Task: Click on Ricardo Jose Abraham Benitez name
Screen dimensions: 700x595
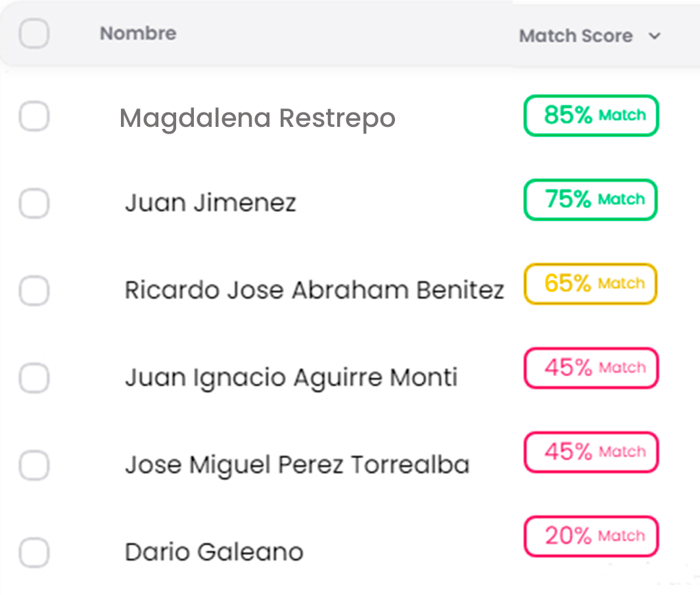Action: pos(314,290)
